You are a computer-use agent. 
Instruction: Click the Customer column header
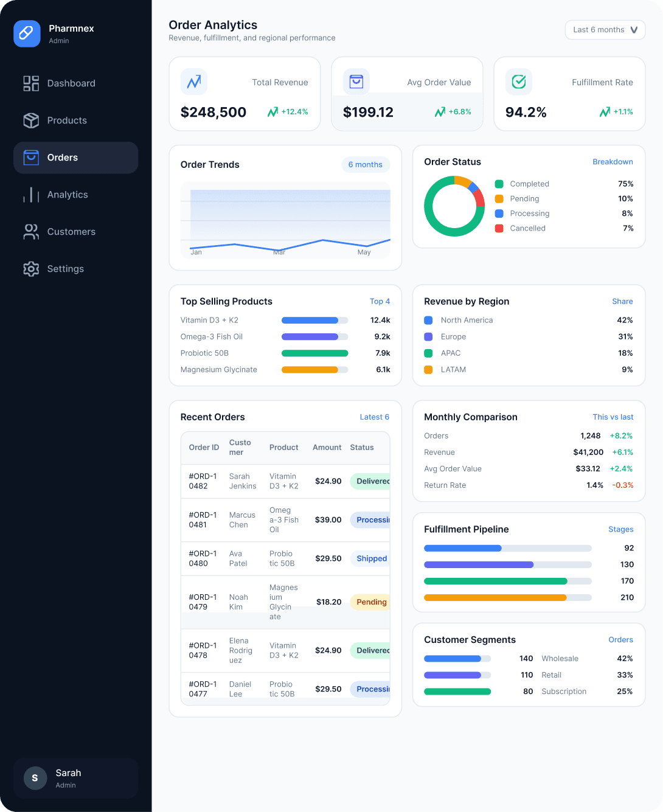[240, 448]
